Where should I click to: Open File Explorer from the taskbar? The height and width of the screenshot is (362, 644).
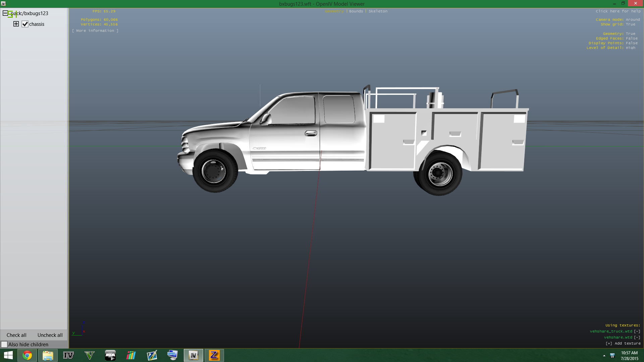click(x=48, y=355)
